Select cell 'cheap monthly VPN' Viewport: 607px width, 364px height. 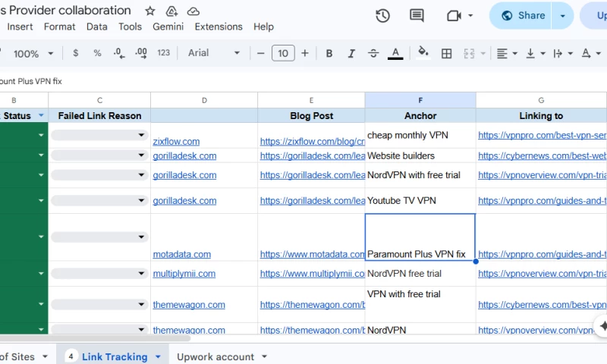click(420, 135)
